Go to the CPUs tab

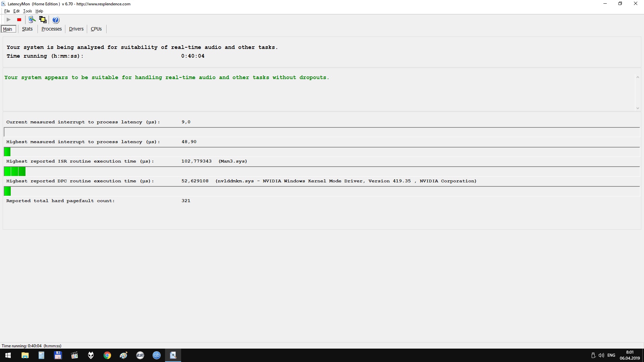coord(96,29)
